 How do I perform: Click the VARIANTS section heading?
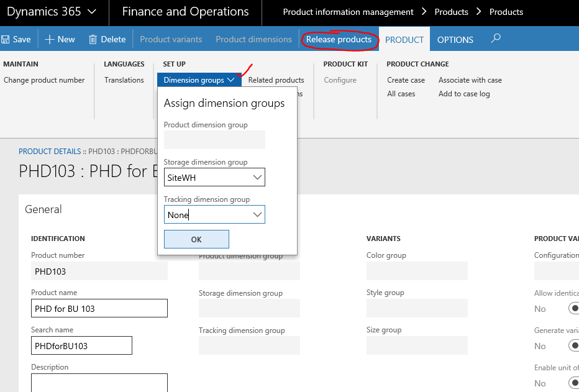[383, 239]
